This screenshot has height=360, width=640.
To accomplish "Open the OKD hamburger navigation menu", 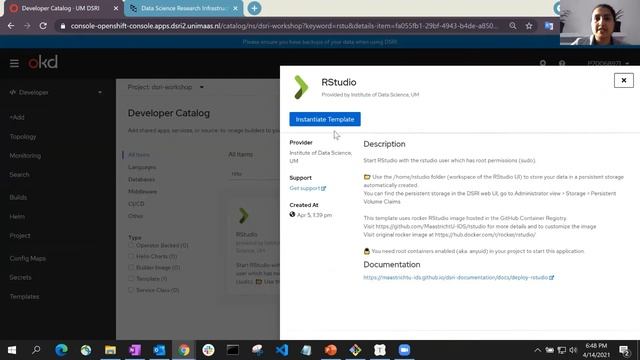I will [14, 63].
